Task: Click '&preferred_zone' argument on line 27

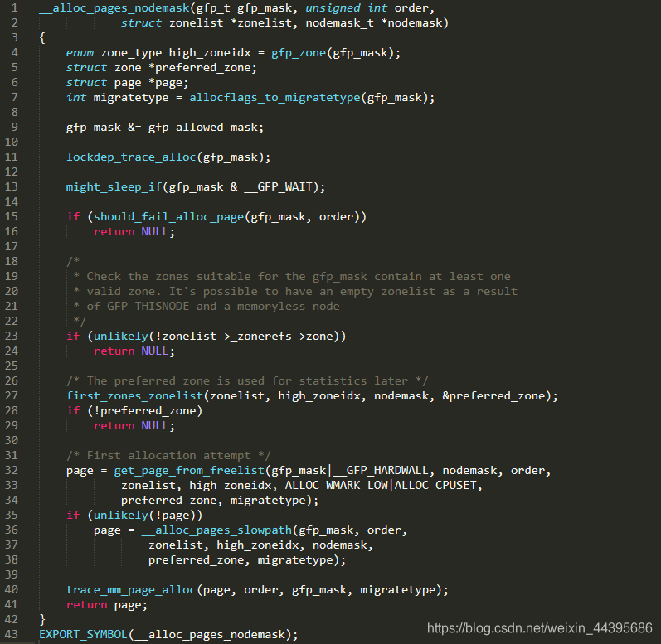Action: 493,395
